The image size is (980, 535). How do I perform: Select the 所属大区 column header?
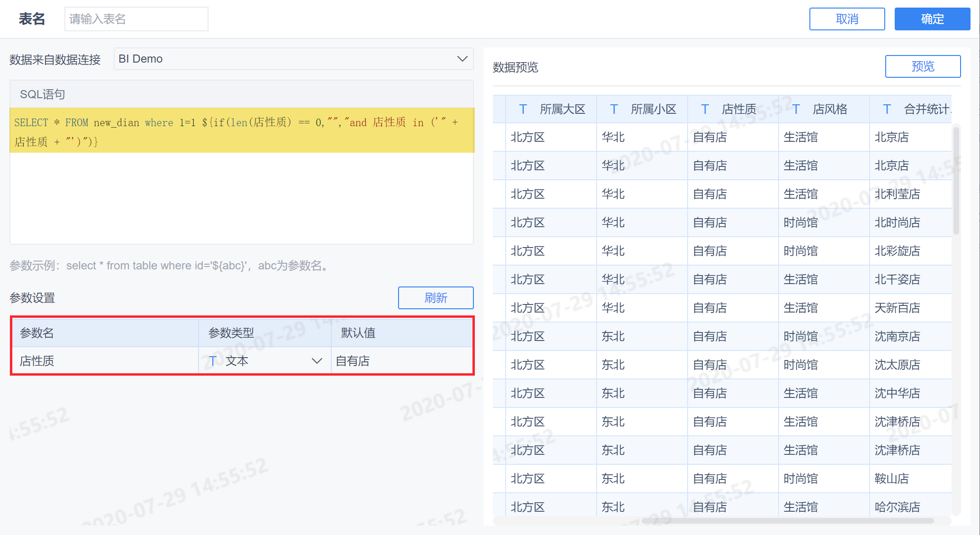(562, 110)
